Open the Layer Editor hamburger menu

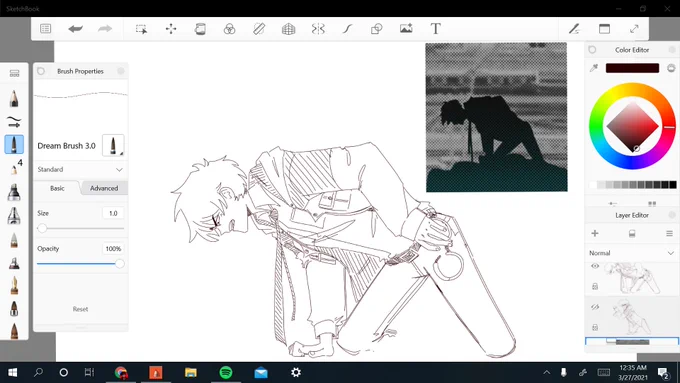[669, 233]
